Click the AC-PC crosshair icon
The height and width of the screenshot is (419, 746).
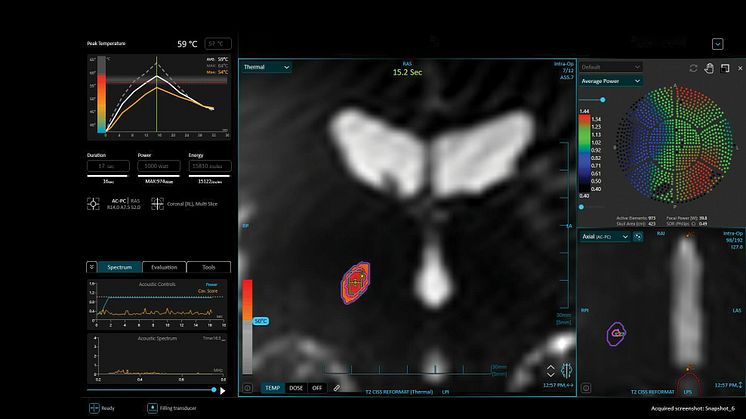[93, 202]
